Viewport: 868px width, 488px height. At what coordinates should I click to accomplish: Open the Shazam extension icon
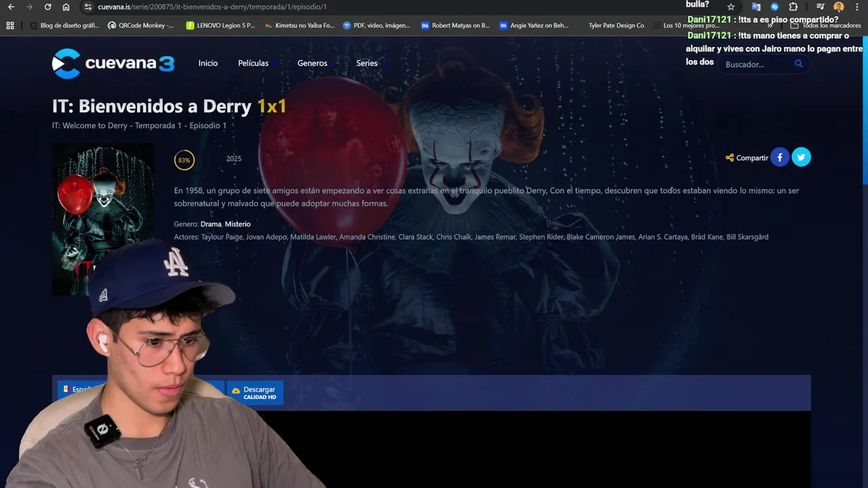(x=774, y=7)
